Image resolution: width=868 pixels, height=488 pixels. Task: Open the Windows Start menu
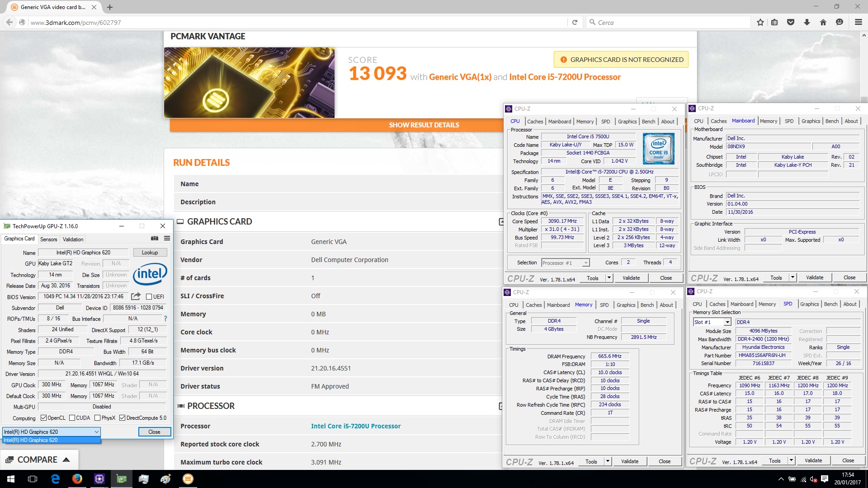coord(11,479)
